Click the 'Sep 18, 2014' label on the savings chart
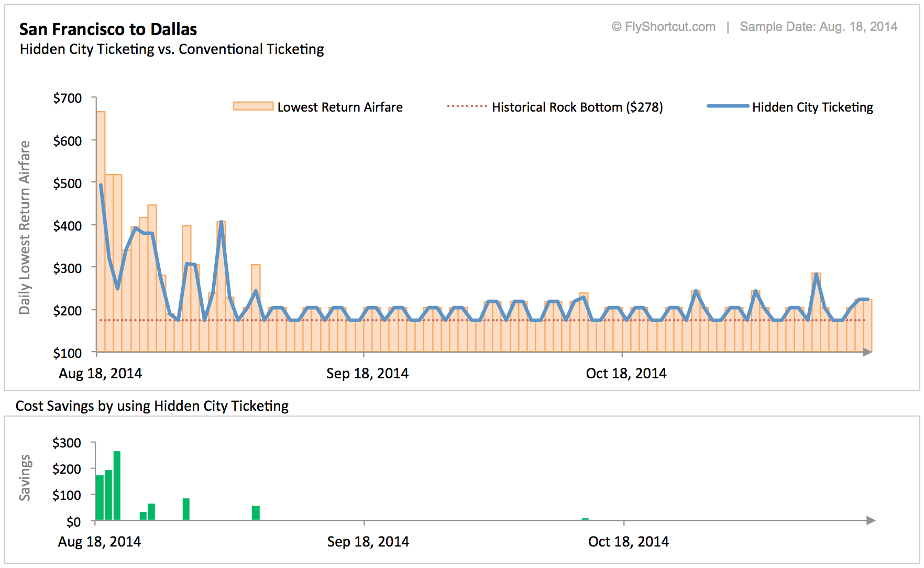Screen dimensions: 924x568 [368, 542]
